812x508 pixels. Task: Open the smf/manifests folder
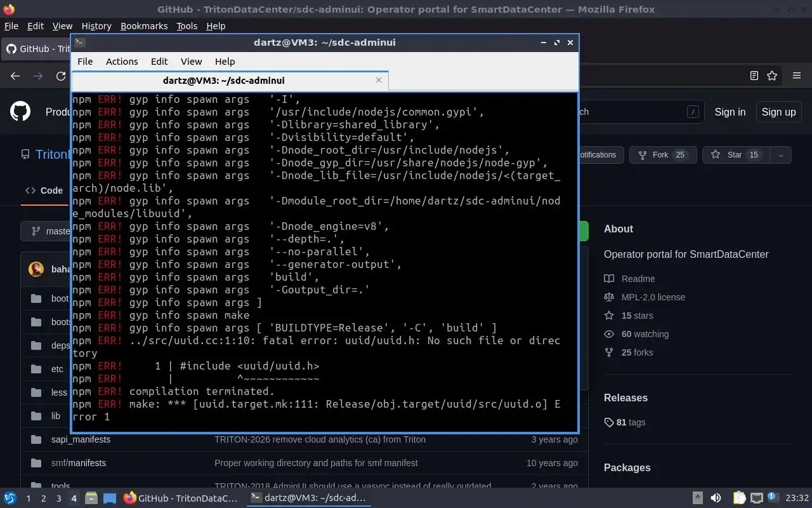tap(79, 463)
